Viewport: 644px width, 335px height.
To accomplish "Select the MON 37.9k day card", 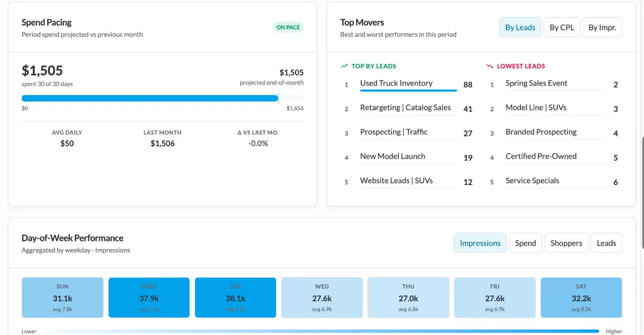I will tap(149, 297).
